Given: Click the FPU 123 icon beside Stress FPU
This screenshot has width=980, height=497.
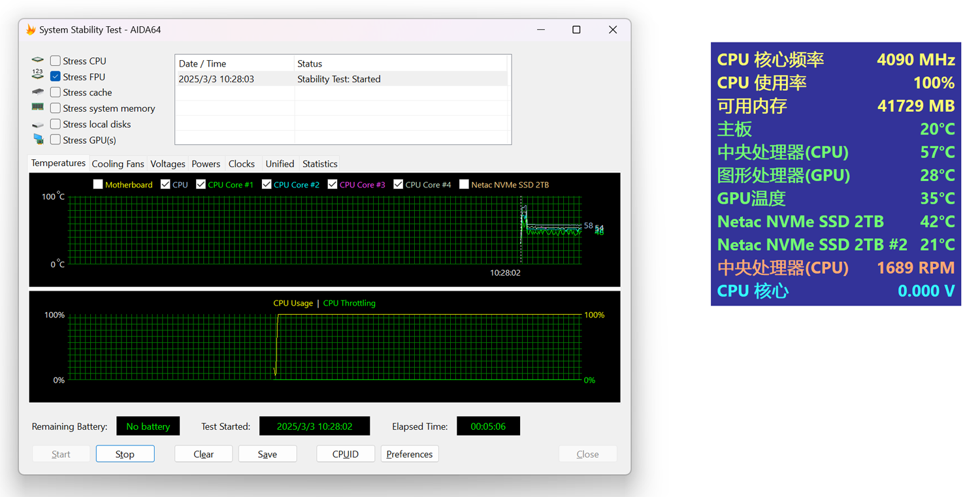Looking at the screenshot, I should pyautogui.click(x=38, y=76).
